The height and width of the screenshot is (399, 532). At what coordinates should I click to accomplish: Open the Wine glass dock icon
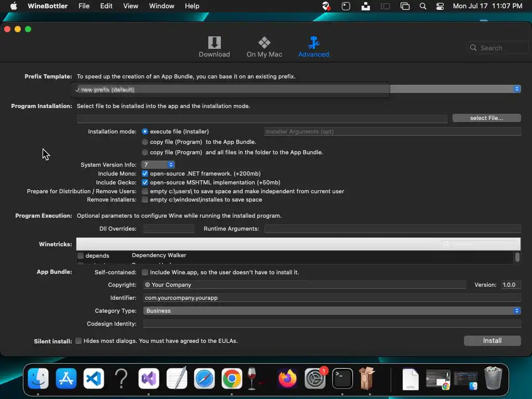tap(252, 378)
